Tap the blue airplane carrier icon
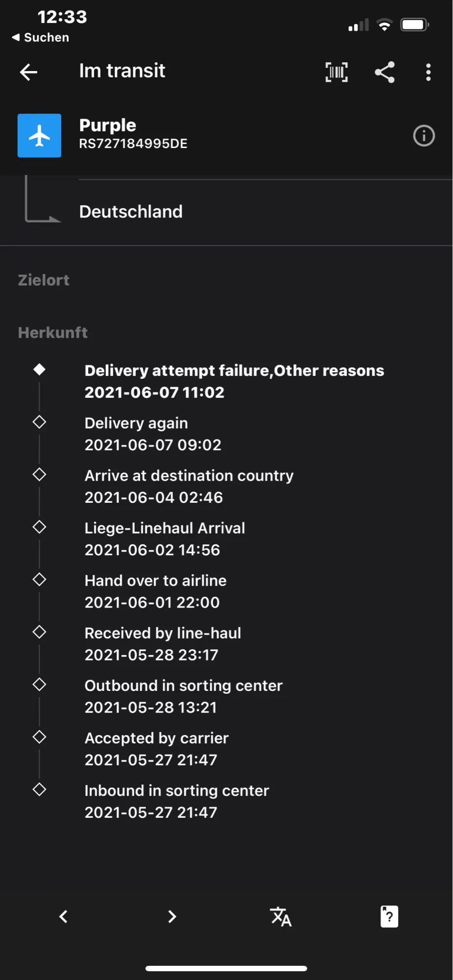 [x=39, y=136]
